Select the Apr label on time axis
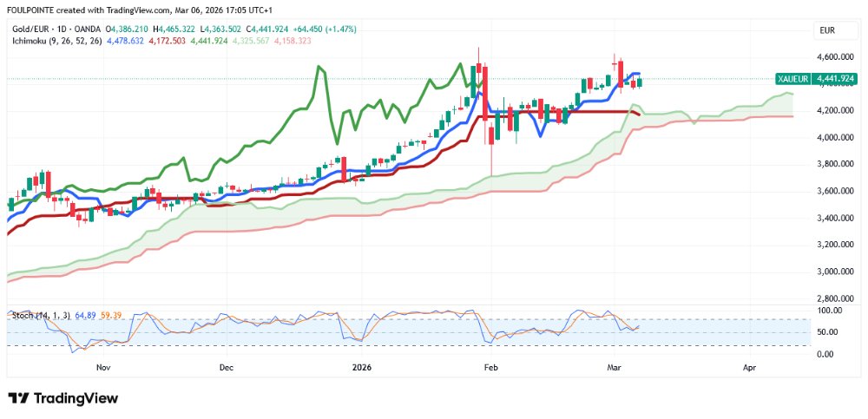 [748, 368]
